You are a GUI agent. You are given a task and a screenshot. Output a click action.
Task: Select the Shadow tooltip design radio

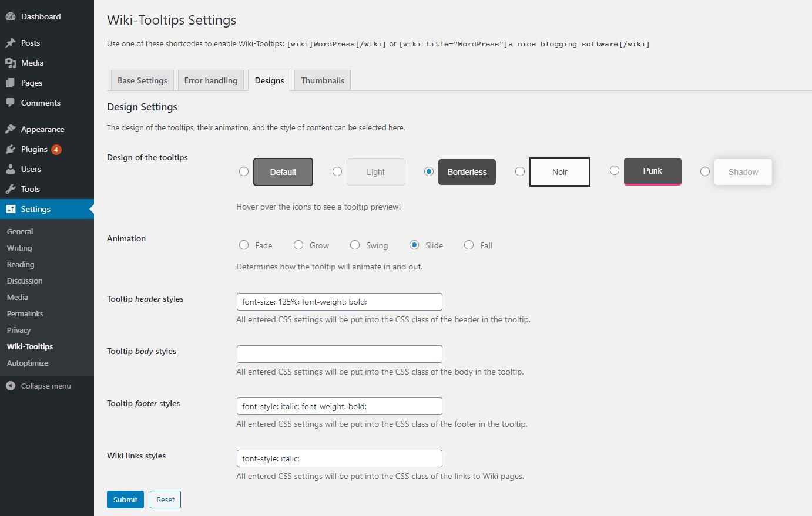[x=705, y=171]
